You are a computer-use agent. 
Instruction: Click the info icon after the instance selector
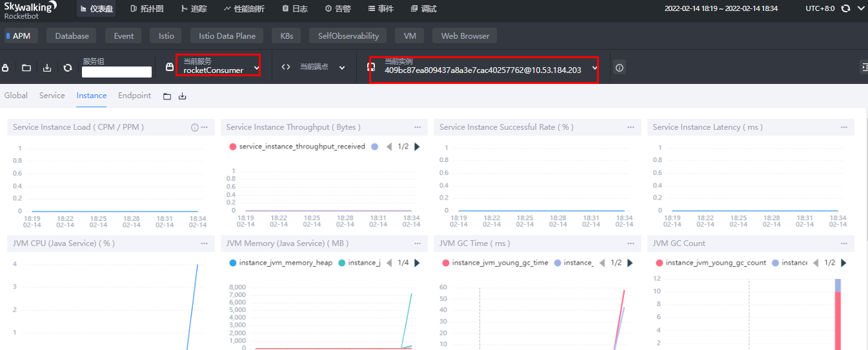(620, 67)
